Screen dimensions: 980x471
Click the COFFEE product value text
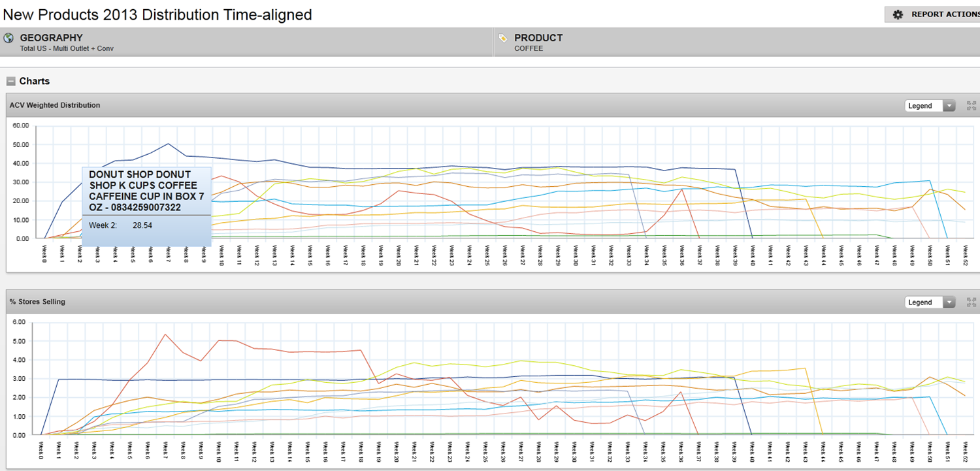(528, 48)
